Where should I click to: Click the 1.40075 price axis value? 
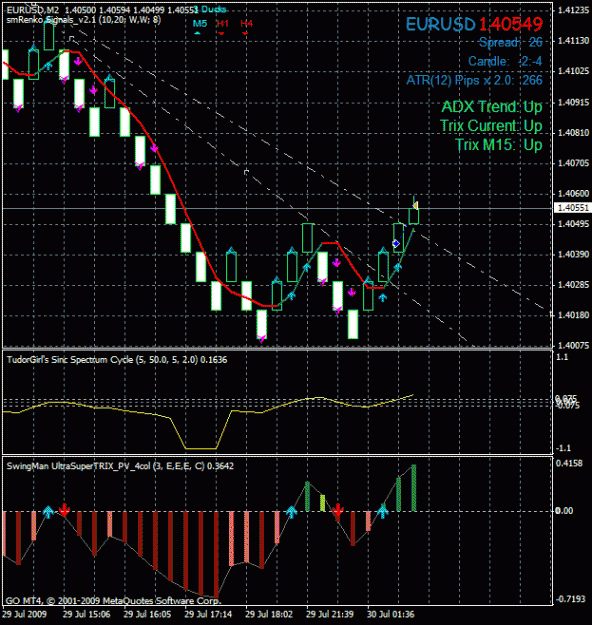[573, 346]
